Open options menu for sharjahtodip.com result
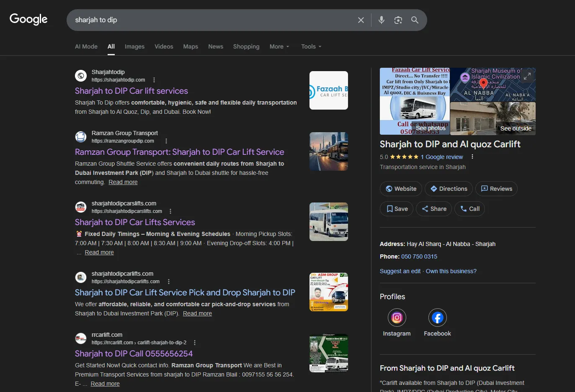Image resolution: width=575 pixels, height=392 pixels. point(154,80)
